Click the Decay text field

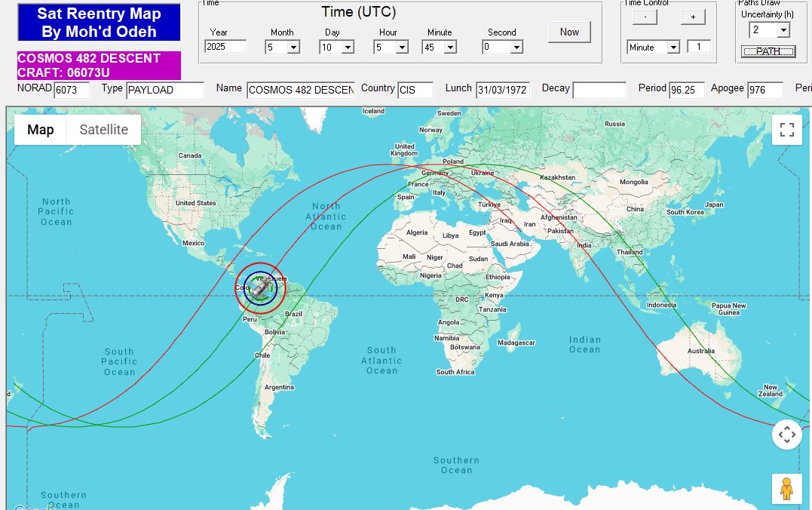click(599, 90)
